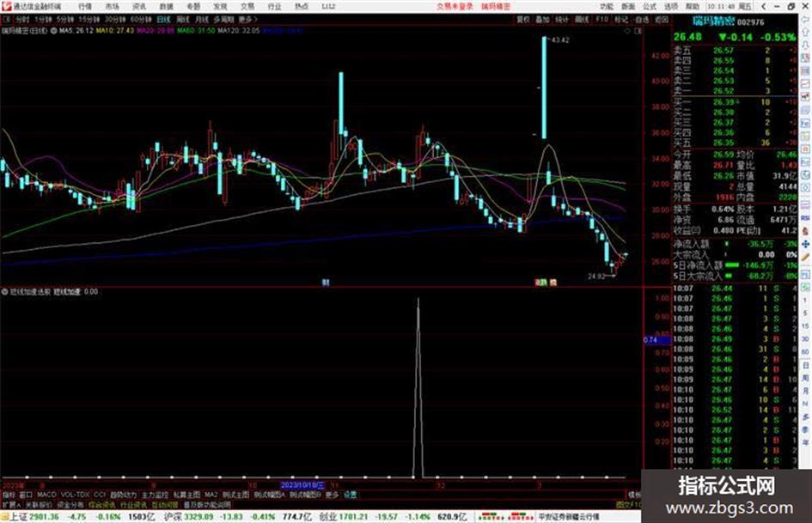Viewport: 812px width, 523px height.
Task: Select the 周线 weekly chart tab
Action: (x=183, y=19)
